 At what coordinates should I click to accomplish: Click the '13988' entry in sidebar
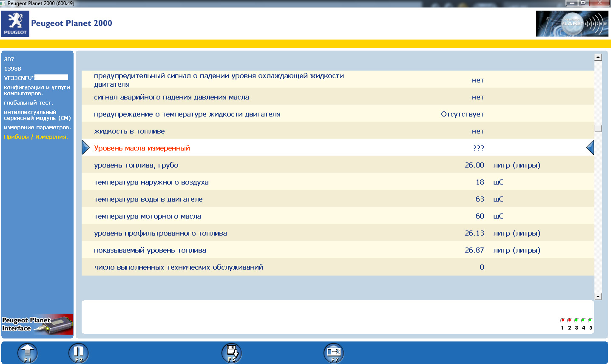12,69
